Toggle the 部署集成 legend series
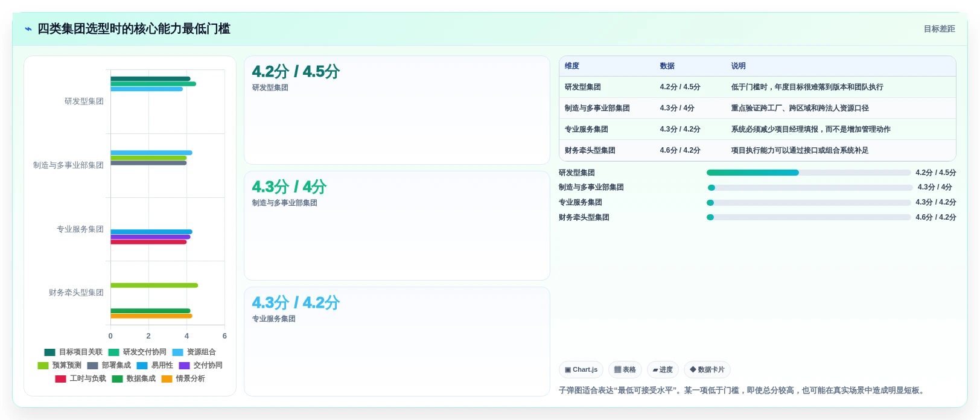The width and height of the screenshot is (980, 420). tap(109, 366)
